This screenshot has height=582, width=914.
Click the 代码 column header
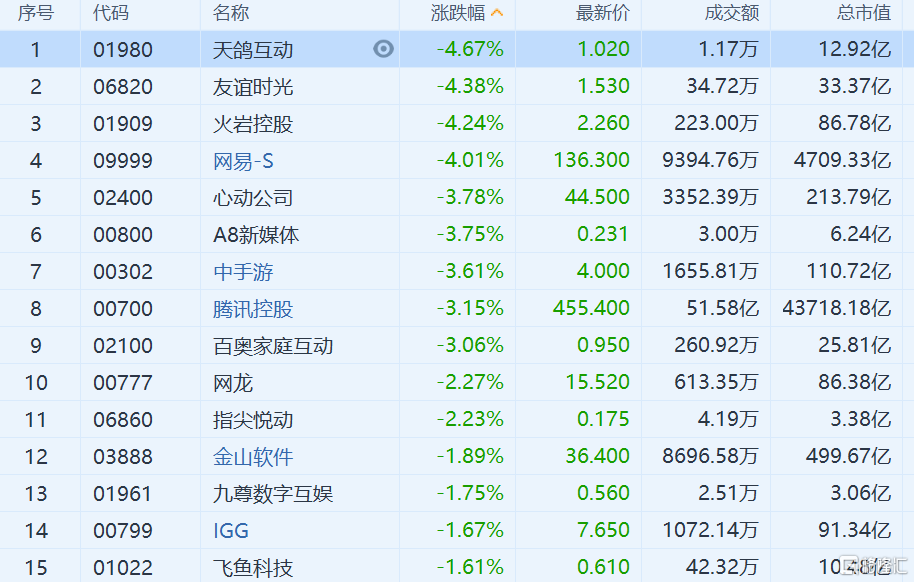(x=111, y=13)
